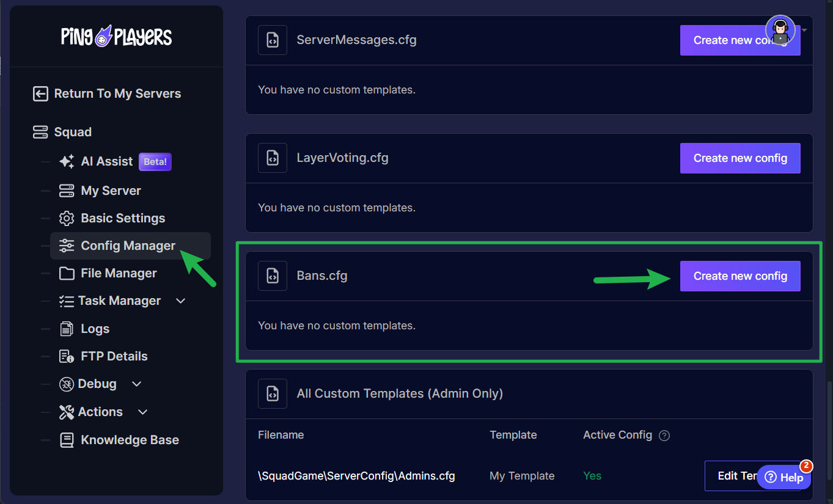Viewport: 833px width, 504px height.
Task: Click the Template column header
Action: point(513,435)
